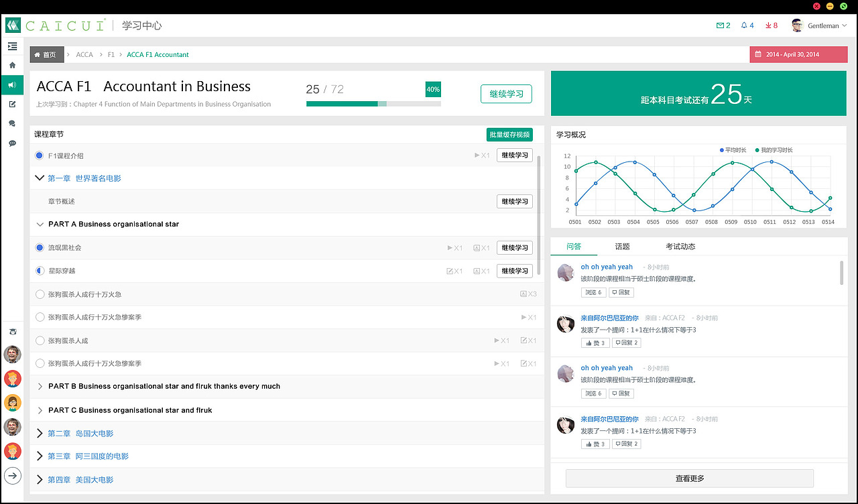Click 继续学习 button in 章节概述 row

click(515, 202)
